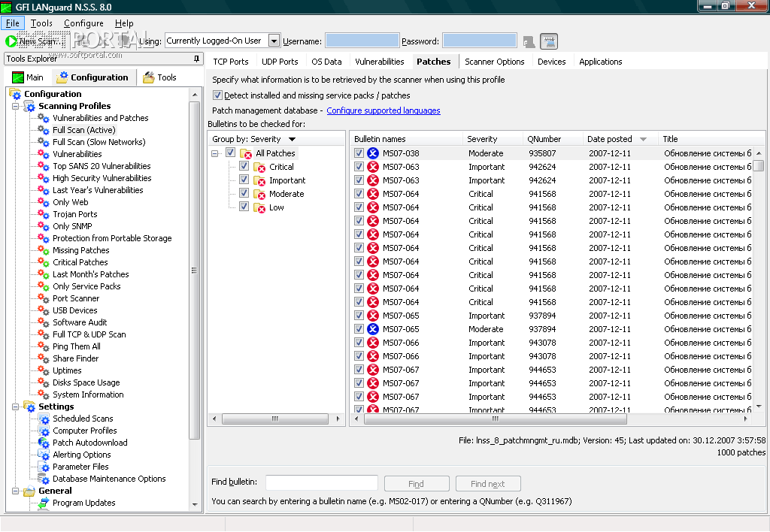Click the Settings folder icon in tree
This screenshot has width=770, height=532.
click(29, 407)
